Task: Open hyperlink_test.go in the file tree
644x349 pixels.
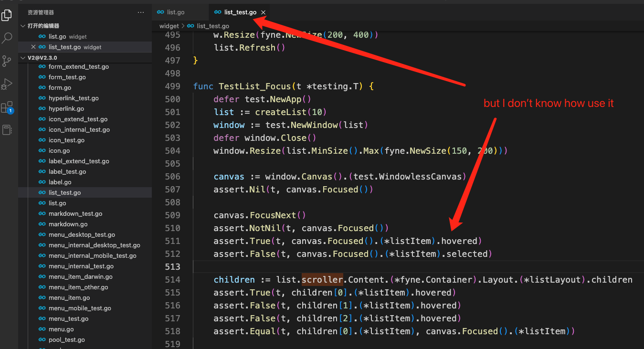Action: pyautogui.click(x=85, y=98)
